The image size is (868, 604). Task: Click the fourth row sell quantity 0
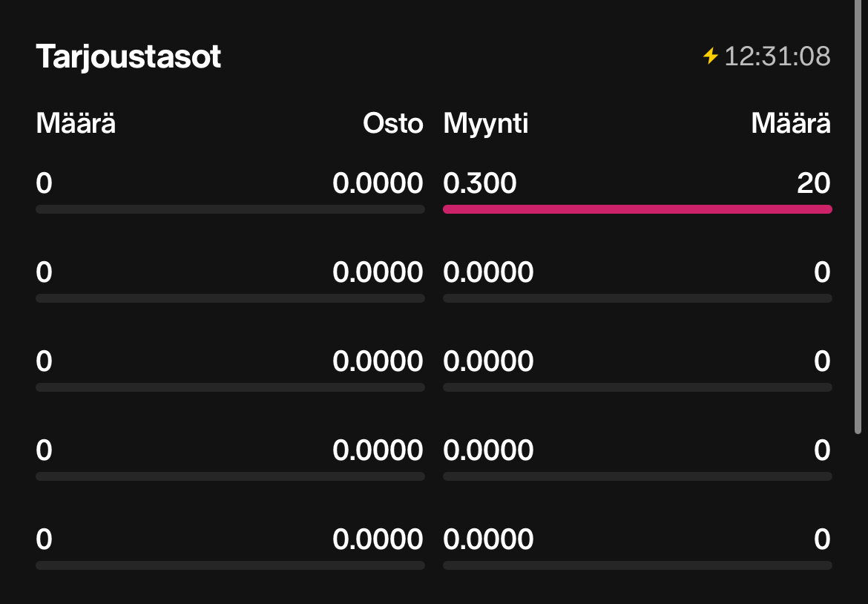pyautogui.click(x=823, y=450)
